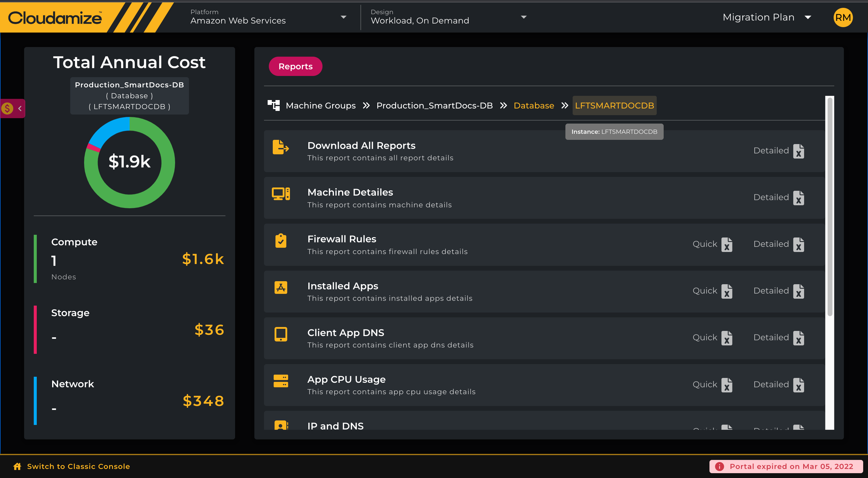Screen dimensions: 868x478
Task: Download Quick file for Client App DNS
Action: [x=727, y=338]
